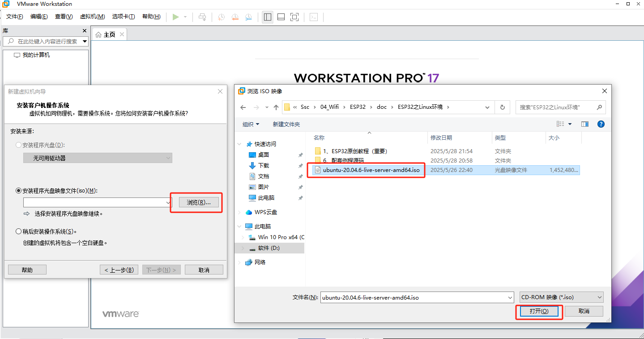Image resolution: width=644 pixels, height=339 pixels.
Task: Click the back arrow in file dialog
Action: 243,107
